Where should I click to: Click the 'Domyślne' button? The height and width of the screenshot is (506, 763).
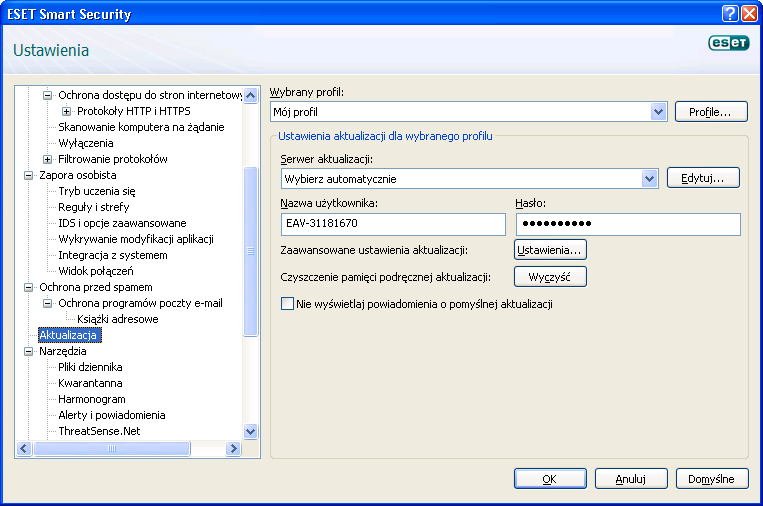[712, 479]
